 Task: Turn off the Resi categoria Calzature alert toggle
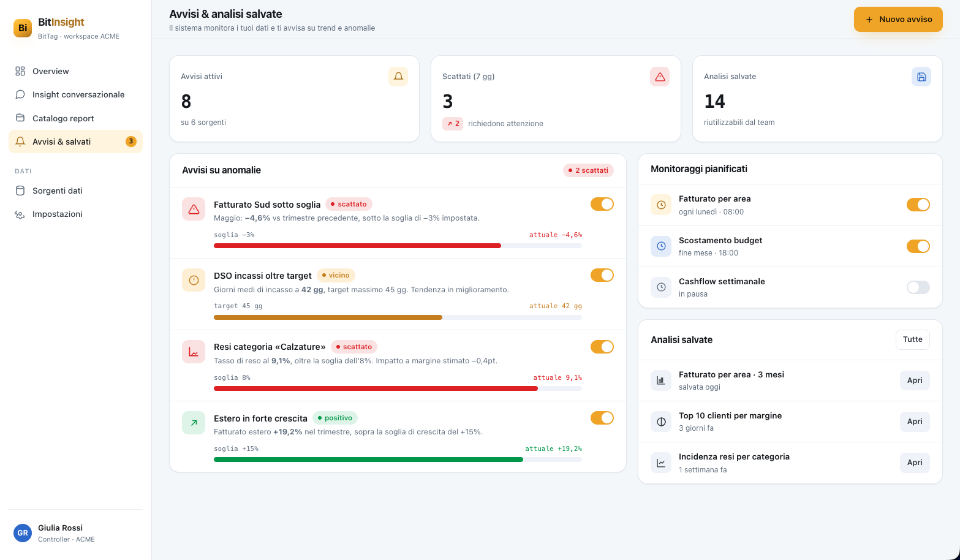(602, 347)
